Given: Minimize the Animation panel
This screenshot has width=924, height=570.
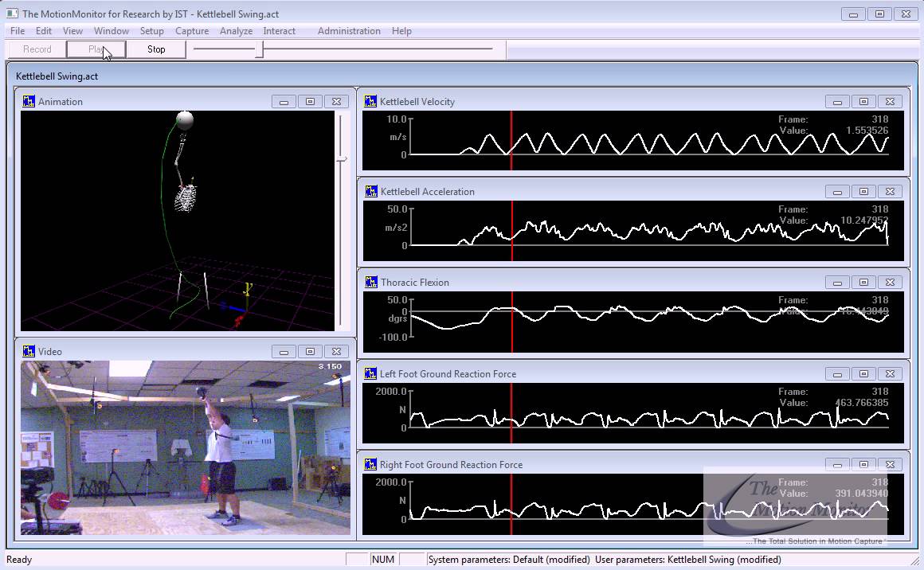Looking at the screenshot, I should [x=284, y=102].
